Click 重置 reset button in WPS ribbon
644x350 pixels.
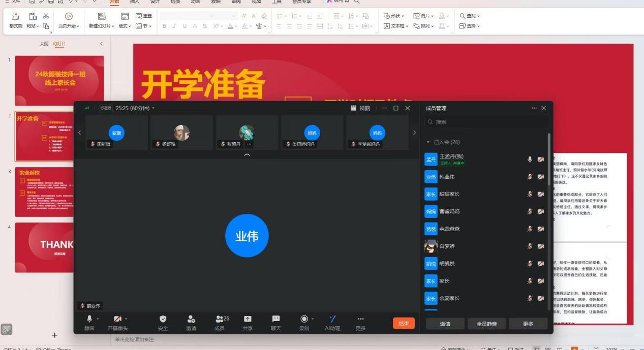point(144,16)
